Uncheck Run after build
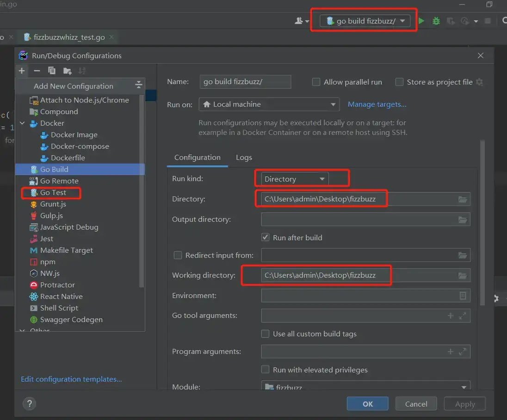 [x=265, y=237]
